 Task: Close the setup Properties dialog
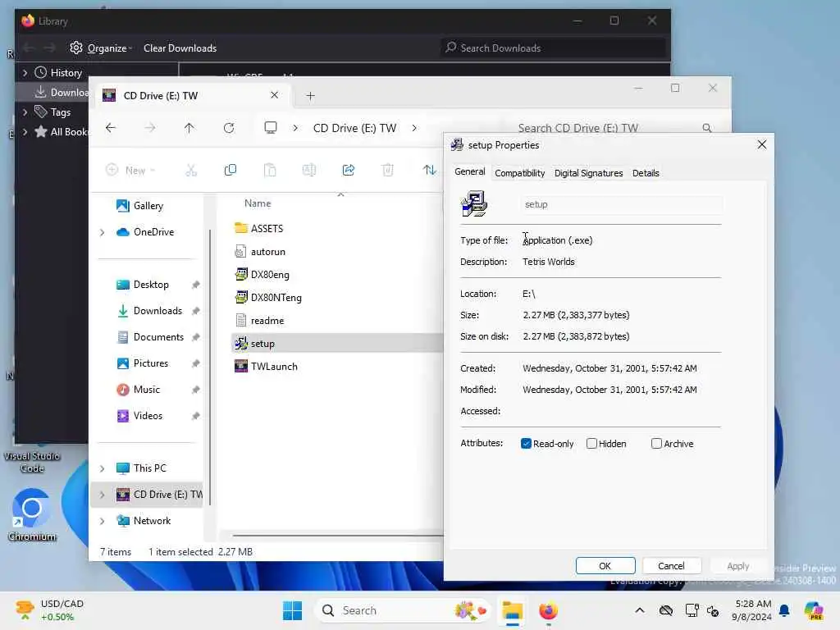(762, 144)
